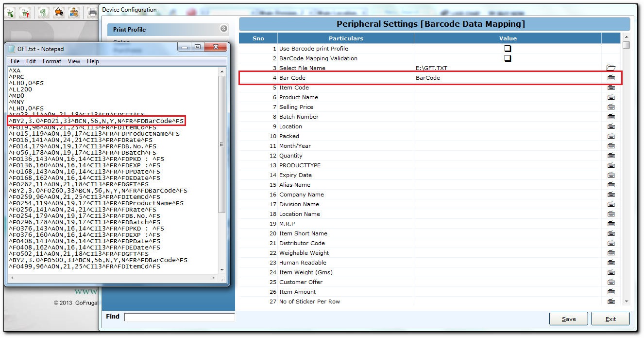This screenshot has width=644, height=338.
Task: Click the Sno column header
Action: coord(258,38)
